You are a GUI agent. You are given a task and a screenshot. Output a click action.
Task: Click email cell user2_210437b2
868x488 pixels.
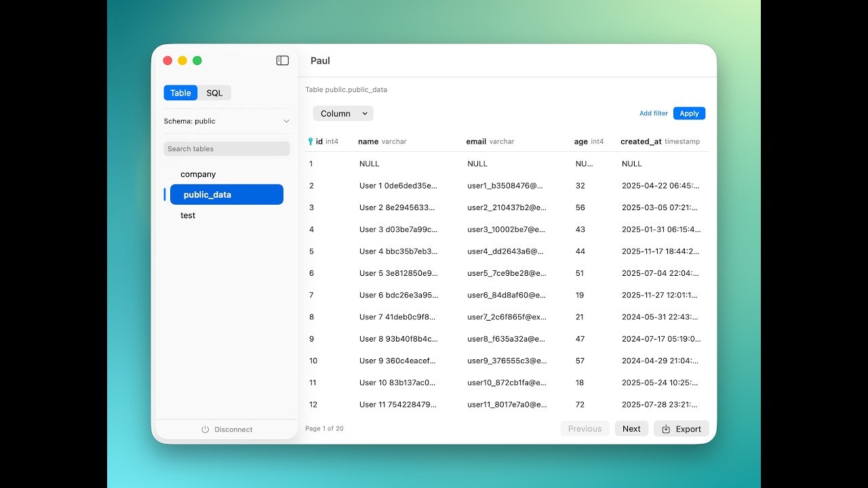pyautogui.click(x=507, y=207)
